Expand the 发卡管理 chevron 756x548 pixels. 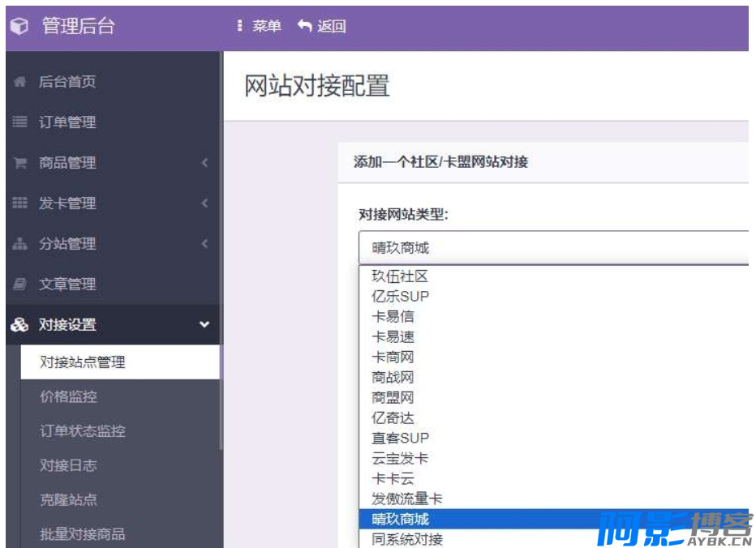(205, 203)
